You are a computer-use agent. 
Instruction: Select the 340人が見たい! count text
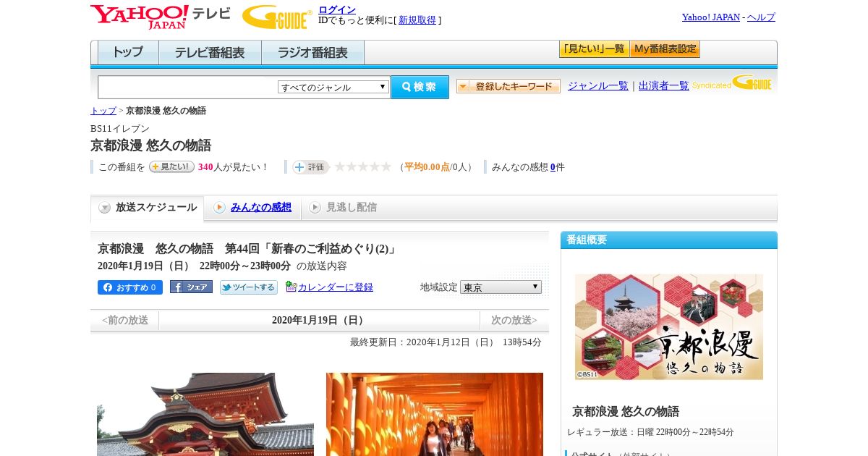233,167
